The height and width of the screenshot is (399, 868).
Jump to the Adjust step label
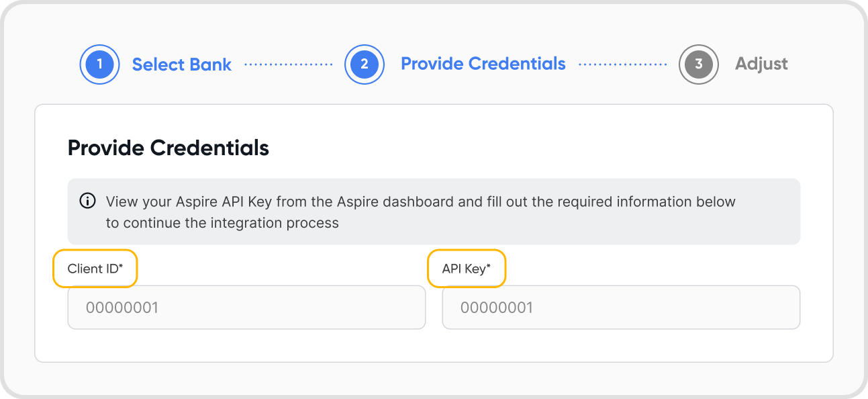click(x=761, y=64)
